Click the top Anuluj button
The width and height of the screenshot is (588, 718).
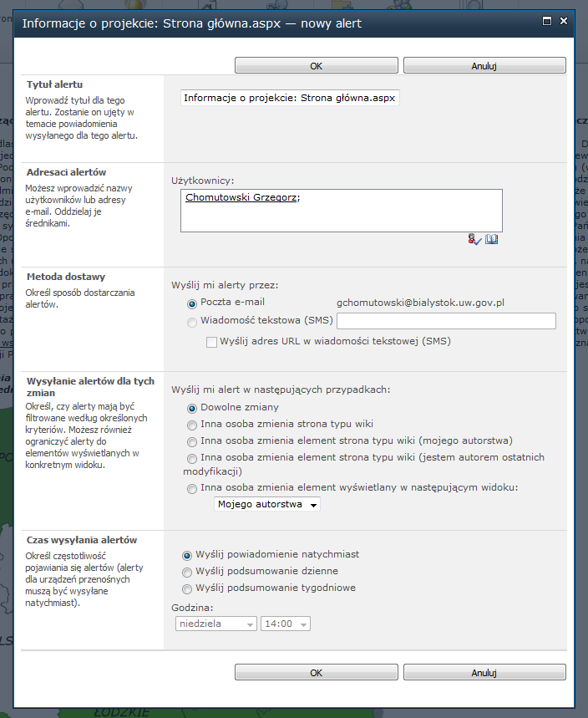[x=484, y=65]
